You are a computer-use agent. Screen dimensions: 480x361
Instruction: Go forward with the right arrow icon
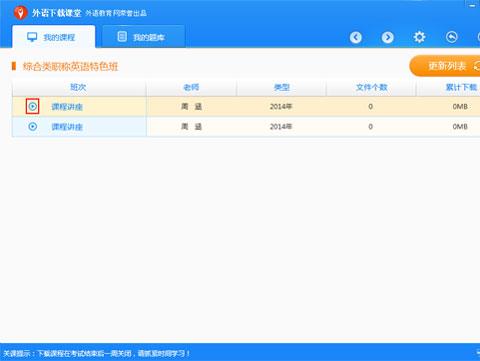[x=387, y=37]
